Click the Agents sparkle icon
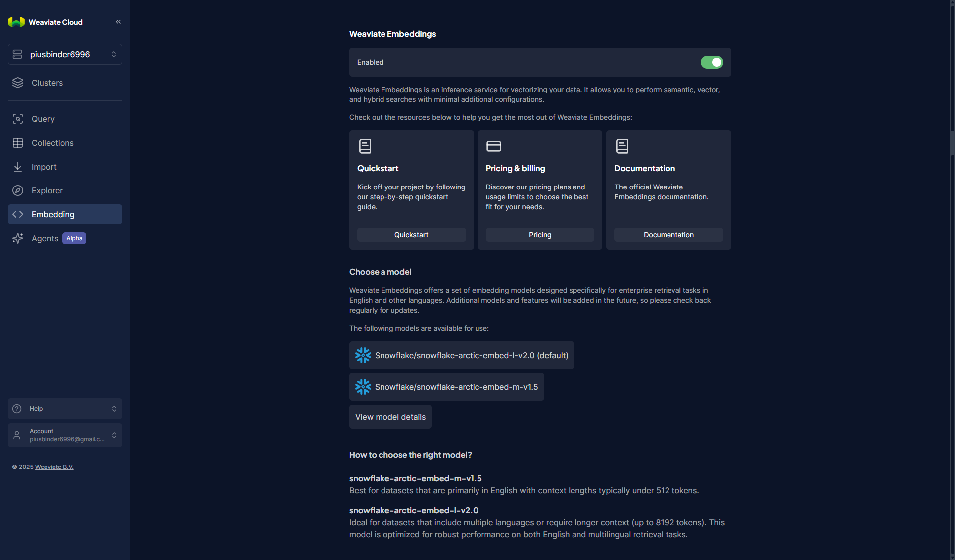The height and width of the screenshot is (560, 955). (18, 238)
